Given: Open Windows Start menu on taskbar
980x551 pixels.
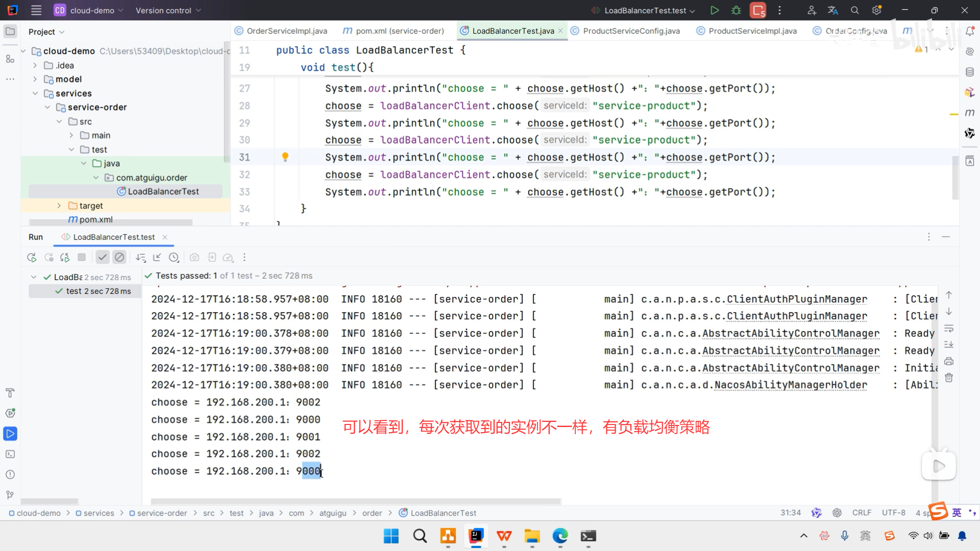Looking at the screenshot, I should point(391,536).
